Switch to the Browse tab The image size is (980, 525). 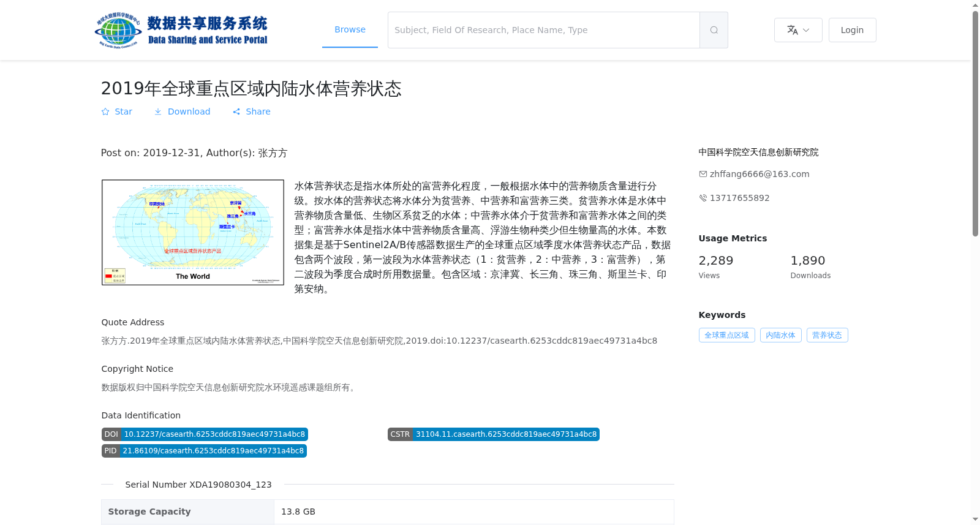350,29
